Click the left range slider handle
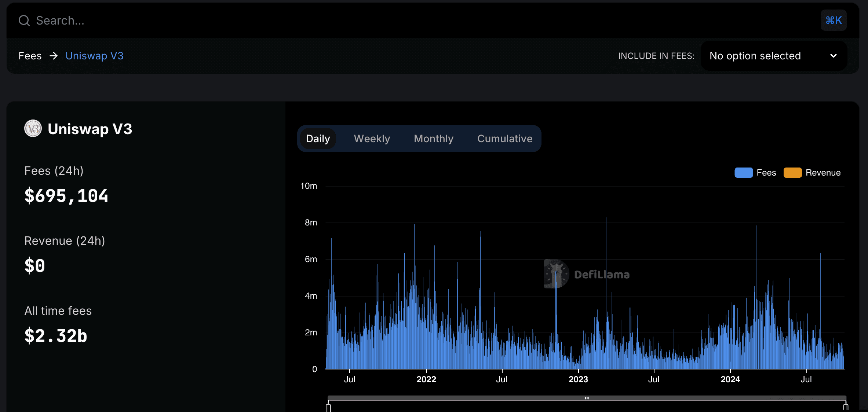The width and height of the screenshot is (868, 412). [328, 407]
